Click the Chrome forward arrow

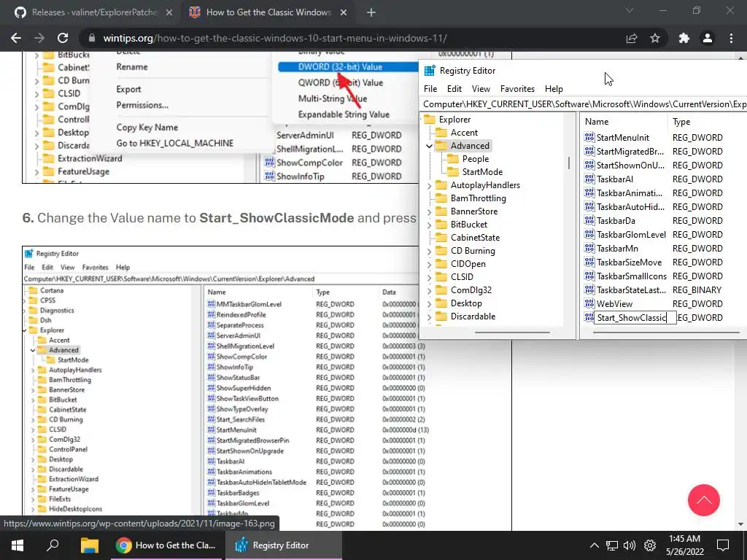coord(39,38)
